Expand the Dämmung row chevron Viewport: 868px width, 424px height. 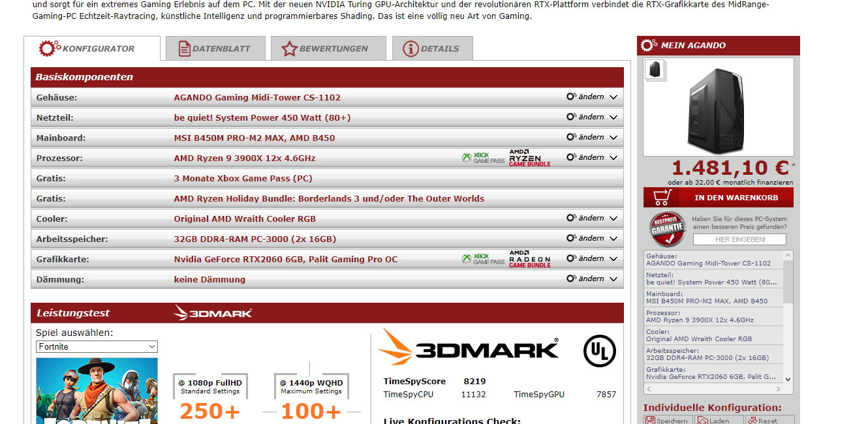[613, 279]
